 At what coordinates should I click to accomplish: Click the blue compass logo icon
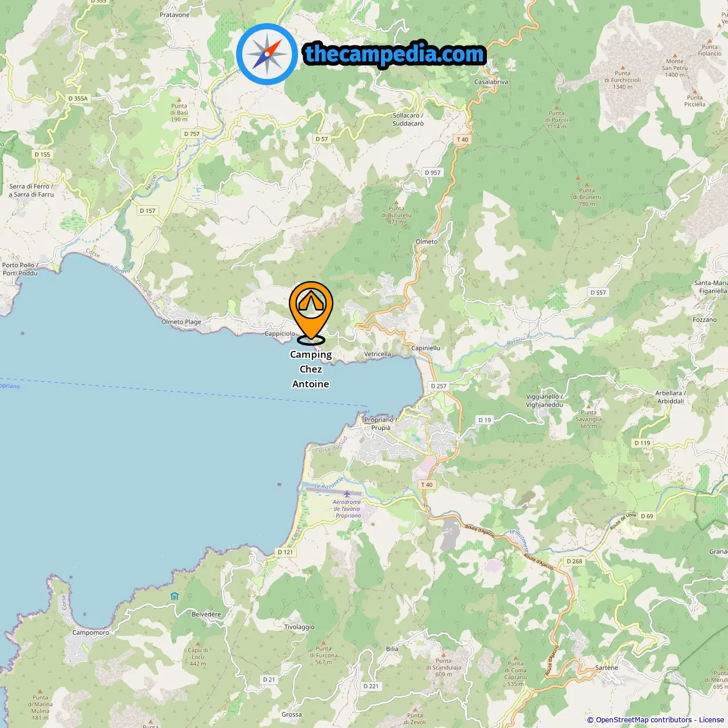[x=267, y=55]
